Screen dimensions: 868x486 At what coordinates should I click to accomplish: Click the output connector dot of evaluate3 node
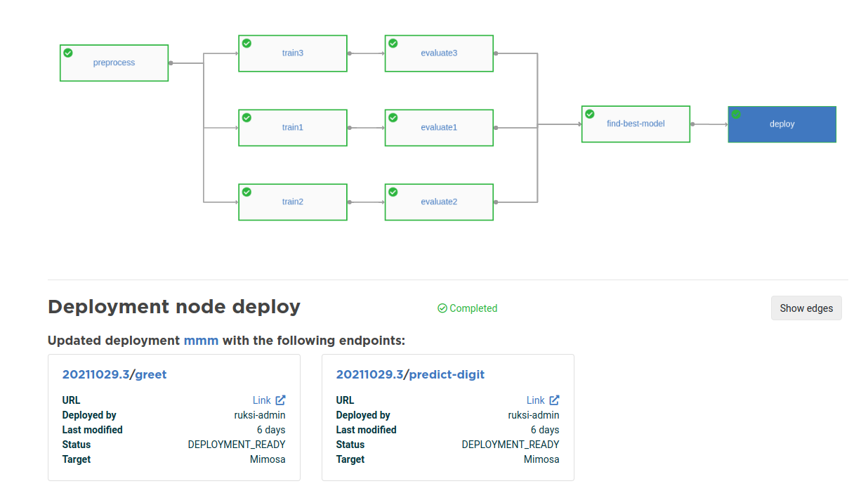[x=496, y=53]
